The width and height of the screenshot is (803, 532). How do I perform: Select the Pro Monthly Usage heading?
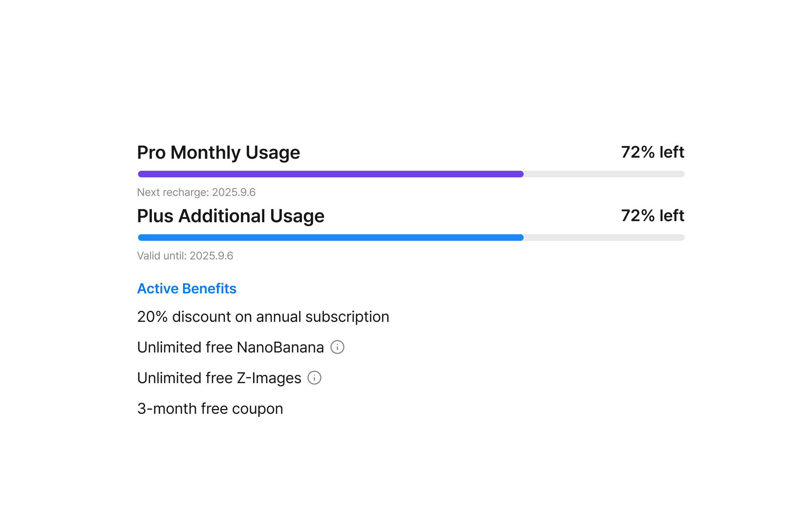pyautogui.click(x=218, y=152)
